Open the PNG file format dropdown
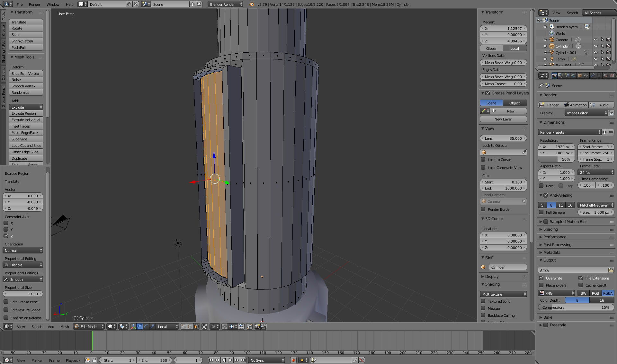This screenshot has width=617, height=364. click(x=557, y=293)
